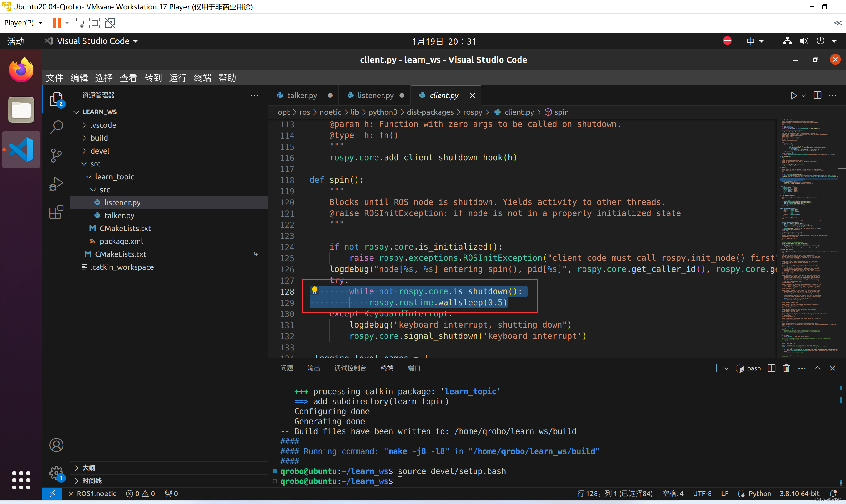Show errors and warnings count in status bar
Image resolution: width=846 pixels, height=504 pixels.
click(140, 493)
